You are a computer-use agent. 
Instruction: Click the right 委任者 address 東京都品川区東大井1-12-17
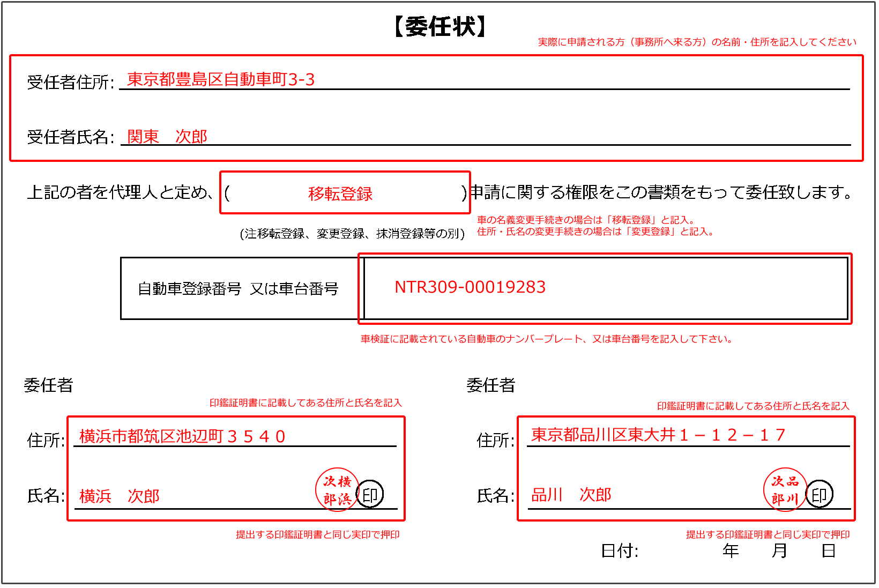(x=658, y=434)
